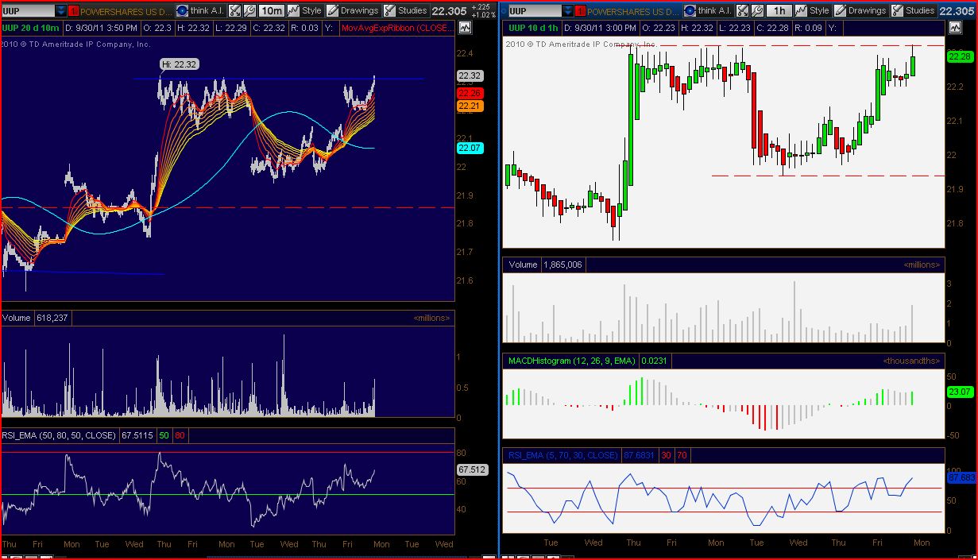
Task: Click the chart mode icon right of MovAvgExpRibbon
Action: (x=464, y=27)
